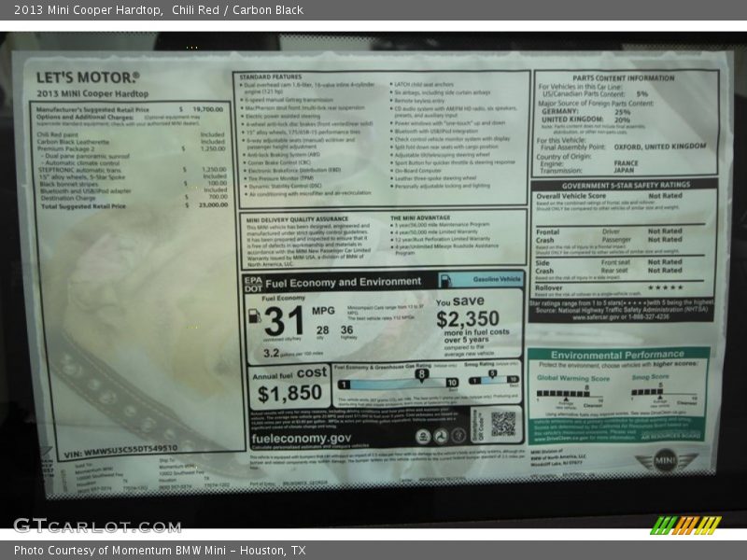Click the gas pump icon beside 31 MPG
This screenshot has height=560, width=747.
[x=255, y=315]
